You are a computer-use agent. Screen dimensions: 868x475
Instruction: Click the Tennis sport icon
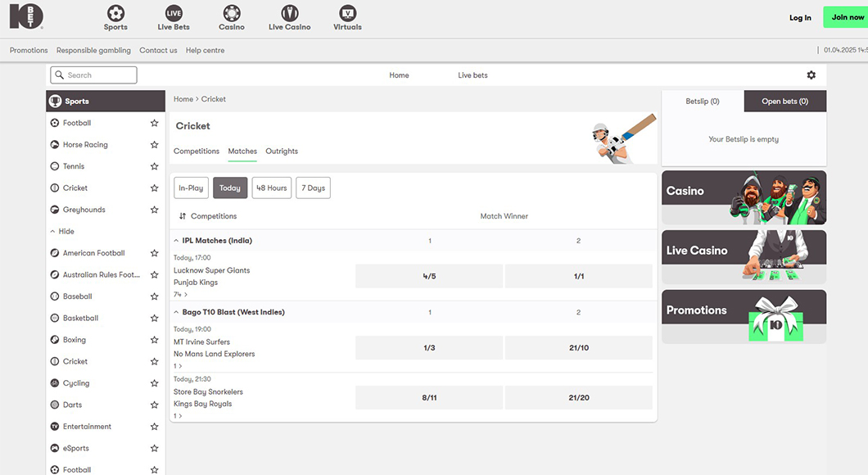pos(55,166)
